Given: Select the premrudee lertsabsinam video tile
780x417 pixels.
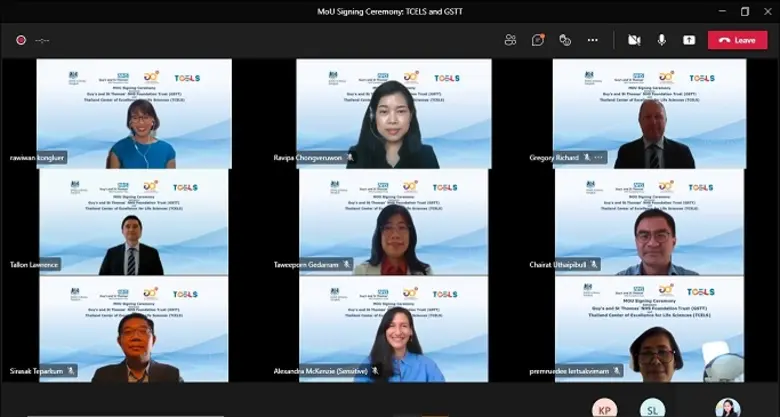Looking at the screenshot, I should tap(649, 329).
